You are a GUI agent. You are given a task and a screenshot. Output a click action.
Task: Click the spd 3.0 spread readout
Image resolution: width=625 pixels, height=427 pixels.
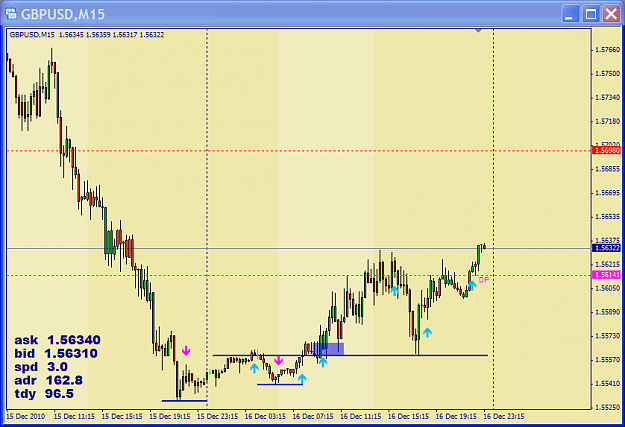[x=41, y=367]
